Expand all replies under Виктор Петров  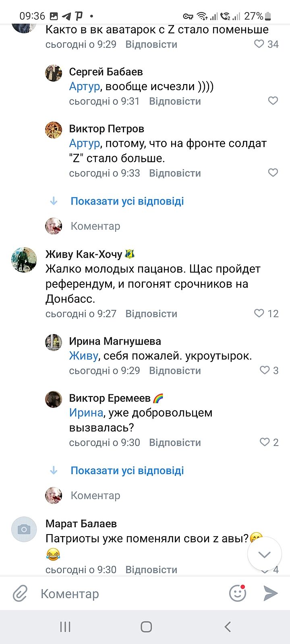127,201
